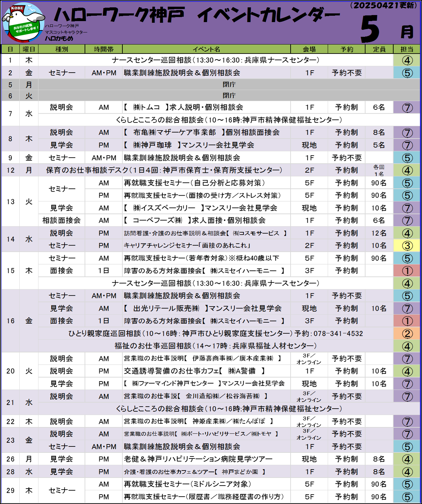Click the 種別 column header
The width and height of the screenshot is (422, 504).
click(x=62, y=49)
